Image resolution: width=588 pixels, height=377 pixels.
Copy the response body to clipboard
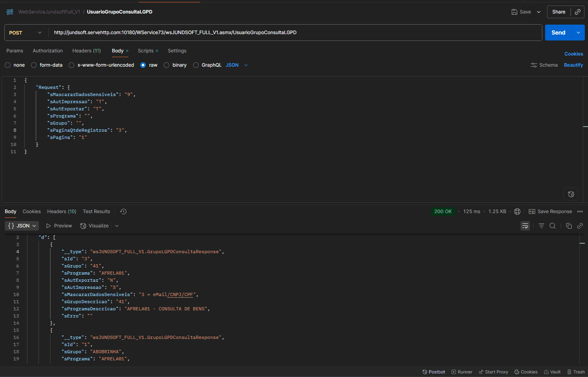tap(569, 226)
